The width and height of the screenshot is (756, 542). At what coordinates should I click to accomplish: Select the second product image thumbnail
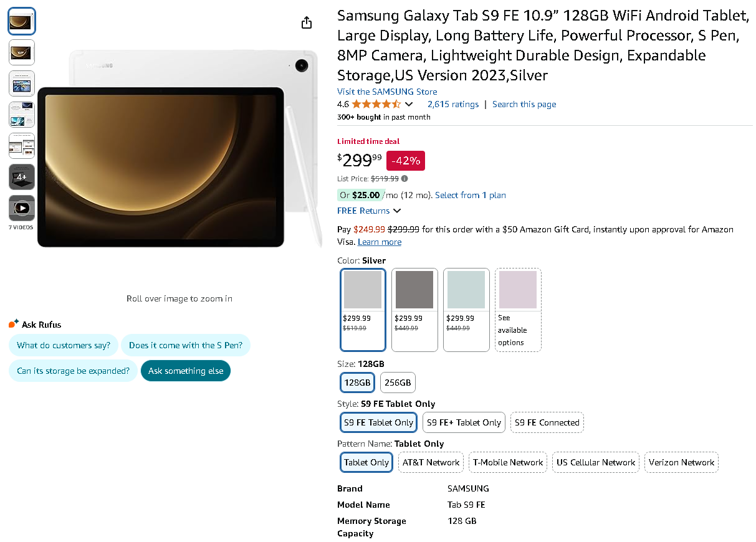coord(21,52)
